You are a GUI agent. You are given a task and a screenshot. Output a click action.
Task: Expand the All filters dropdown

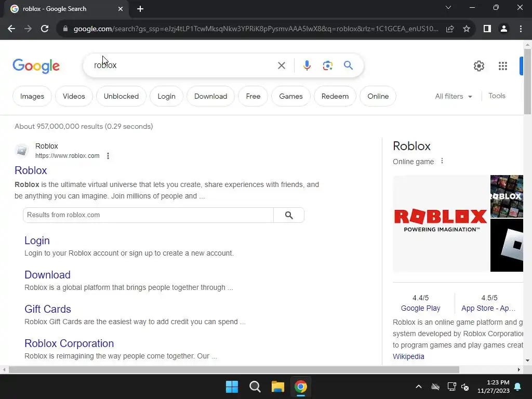[x=454, y=96]
